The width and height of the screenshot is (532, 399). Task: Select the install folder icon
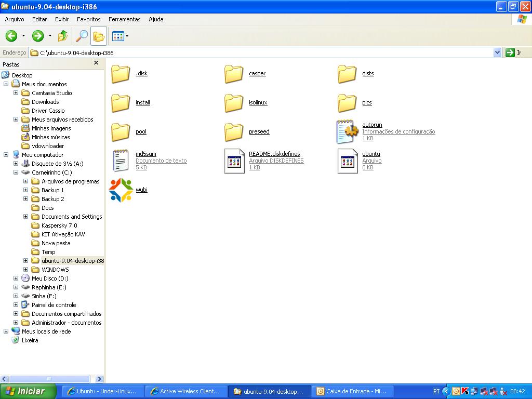tap(121, 103)
